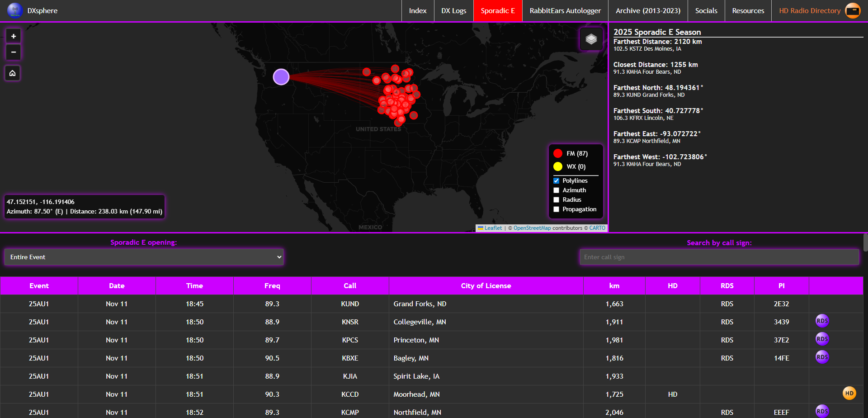Viewport: 868px width, 418px height.
Task: Click the HD badge for KCCD row
Action: tap(849, 393)
